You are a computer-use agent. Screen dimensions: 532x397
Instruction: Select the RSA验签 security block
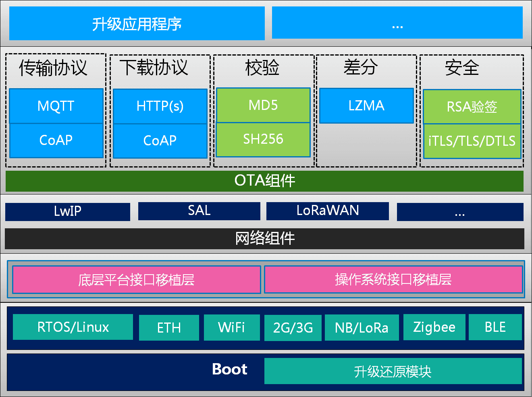472,106
